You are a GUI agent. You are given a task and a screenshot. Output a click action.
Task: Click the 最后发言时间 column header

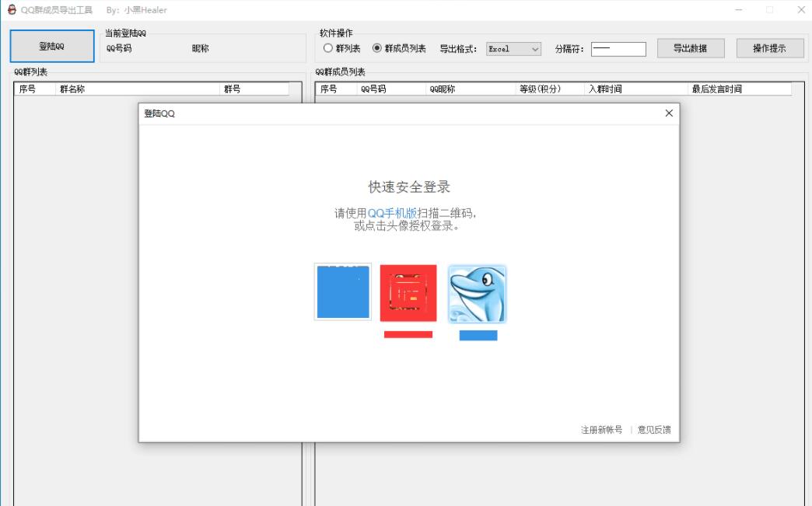[740, 89]
